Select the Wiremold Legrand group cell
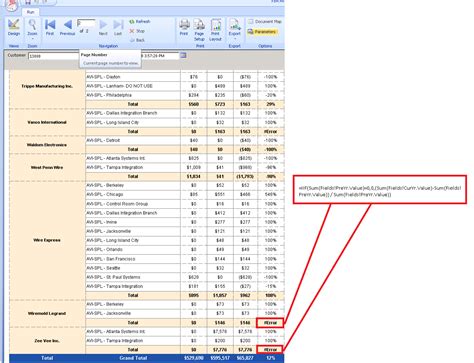474x363 pixels. pyautogui.click(x=47, y=313)
